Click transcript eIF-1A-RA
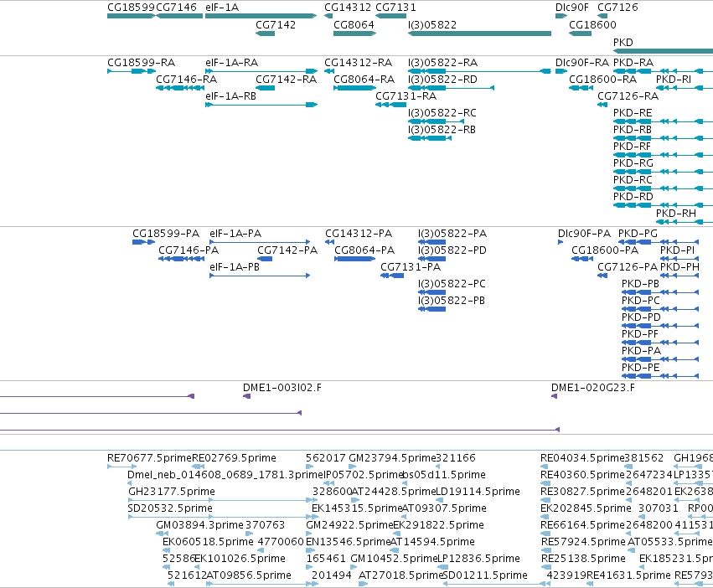The width and height of the screenshot is (713, 588). pos(231,62)
